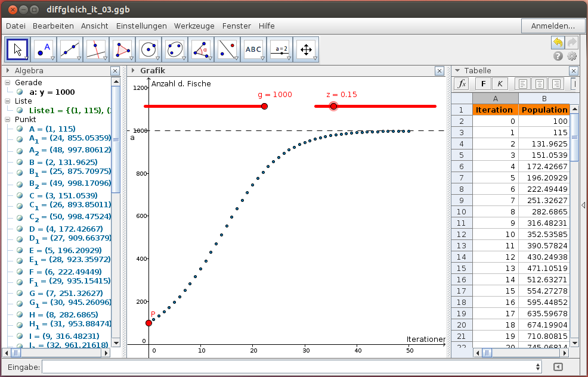Select spreadsheet column B header
Screen dimensions: 588x377
tap(544, 98)
